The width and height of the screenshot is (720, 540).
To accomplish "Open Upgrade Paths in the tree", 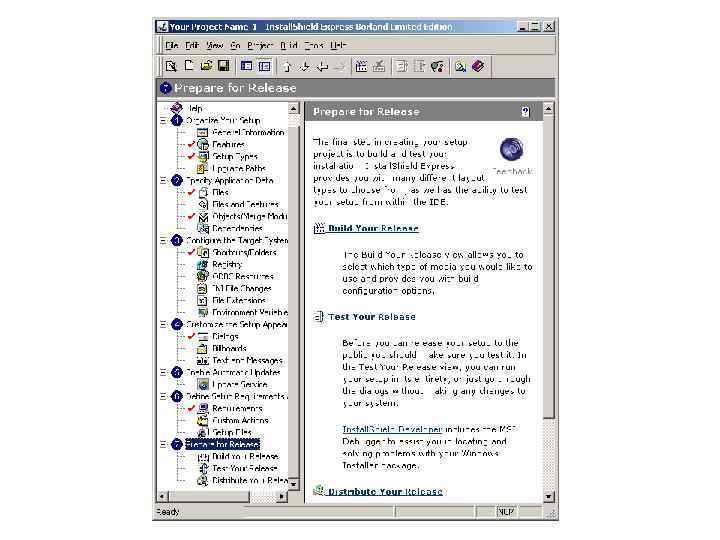I will (239, 168).
